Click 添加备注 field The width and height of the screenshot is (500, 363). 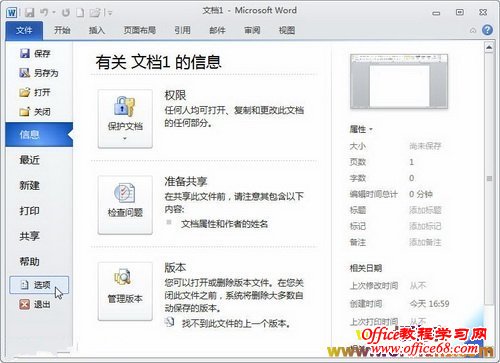(x=425, y=242)
